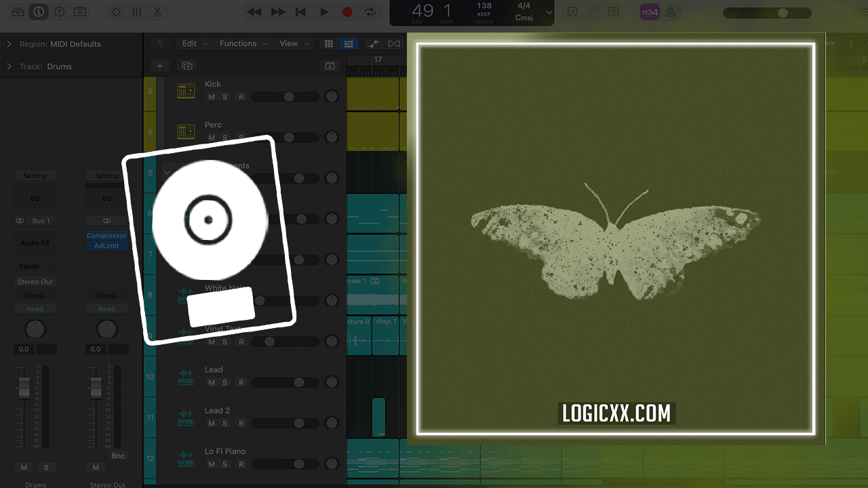
Task: Open the scissors Editors button
Action: tap(157, 12)
